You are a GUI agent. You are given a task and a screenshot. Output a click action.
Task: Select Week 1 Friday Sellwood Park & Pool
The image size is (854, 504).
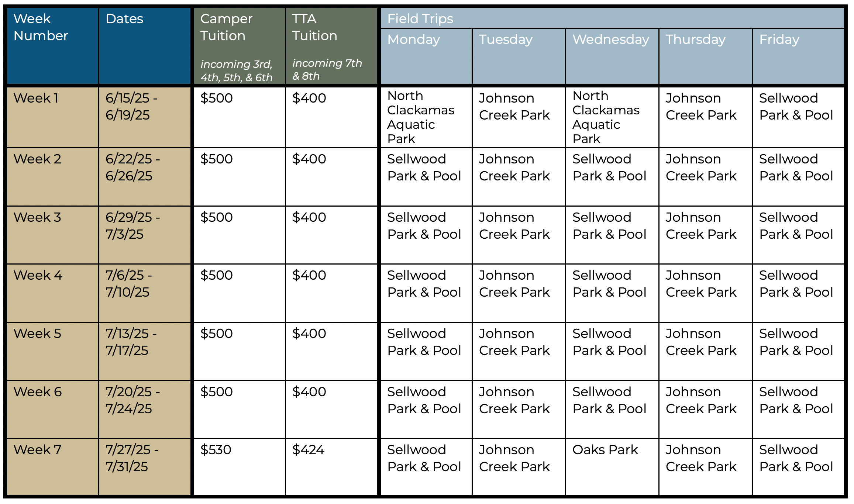point(798,117)
